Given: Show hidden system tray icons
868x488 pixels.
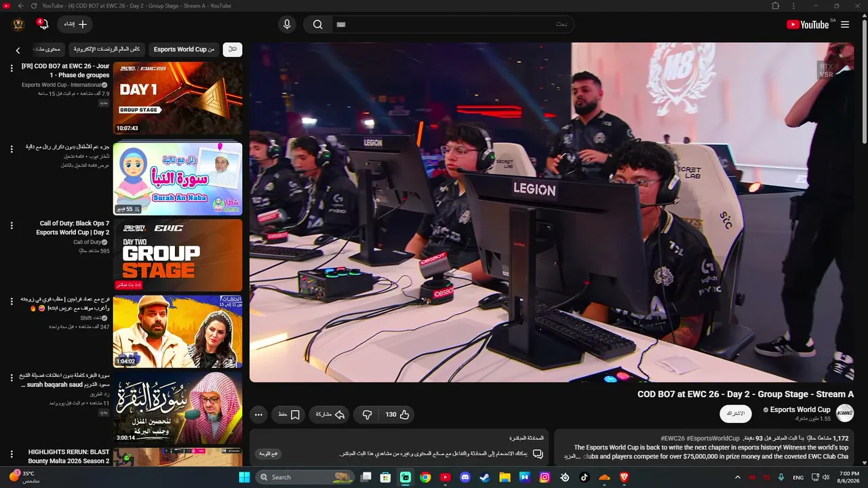Looking at the screenshot, I should pyautogui.click(x=738, y=477).
